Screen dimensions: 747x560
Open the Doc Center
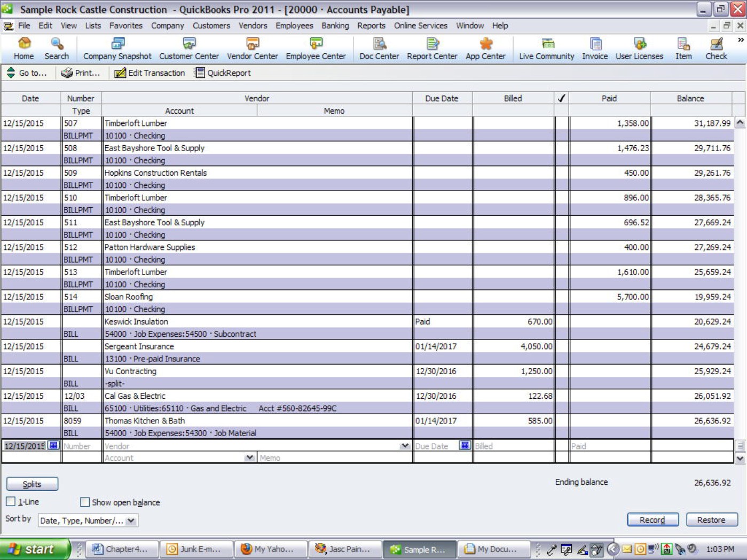(379, 49)
